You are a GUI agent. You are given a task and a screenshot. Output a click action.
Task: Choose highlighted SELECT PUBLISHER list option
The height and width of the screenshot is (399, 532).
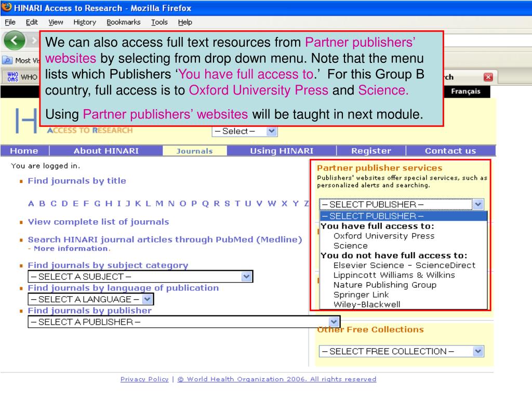(403, 216)
